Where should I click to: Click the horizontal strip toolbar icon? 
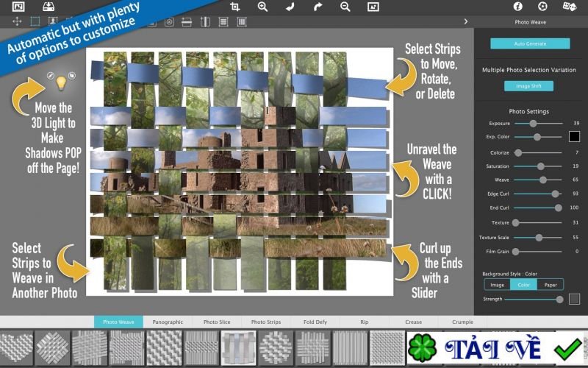click(187, 22)
